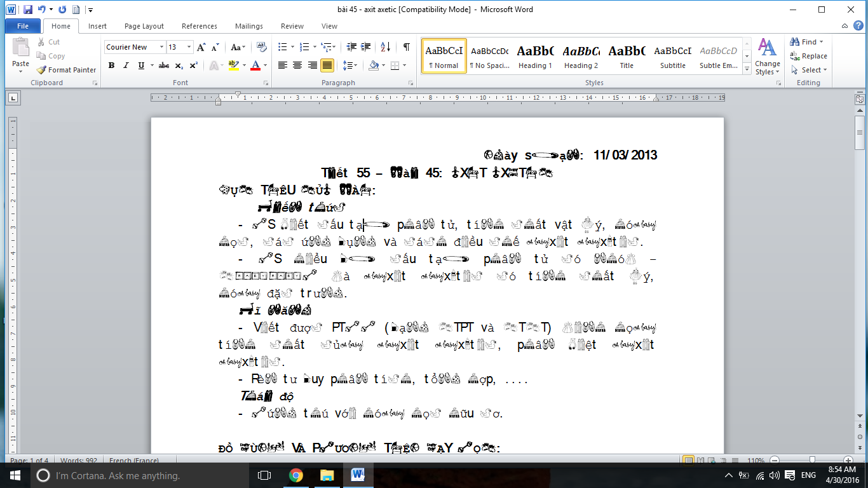Screen dimensions: 868x488
Task: Open the Font dialog box launcher
Action: point(265,83)
